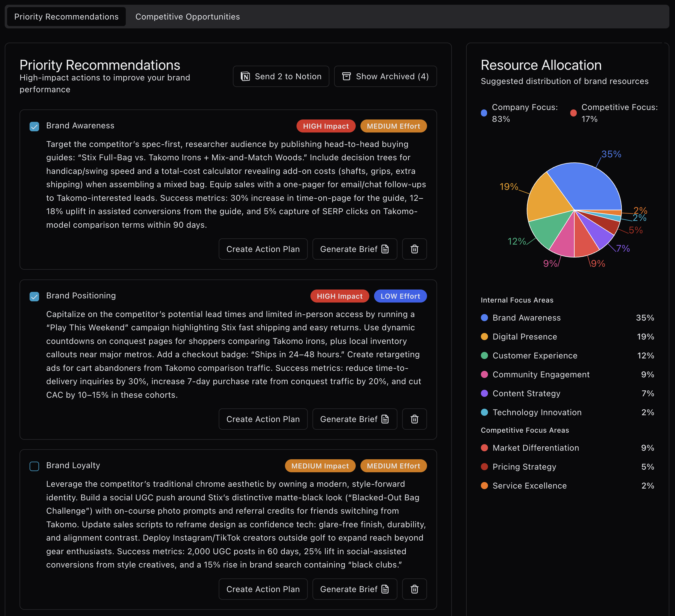
Task: Uncheck the Brand Positioning checkbox
Action: pyautogui.click(x=34, y=296)
